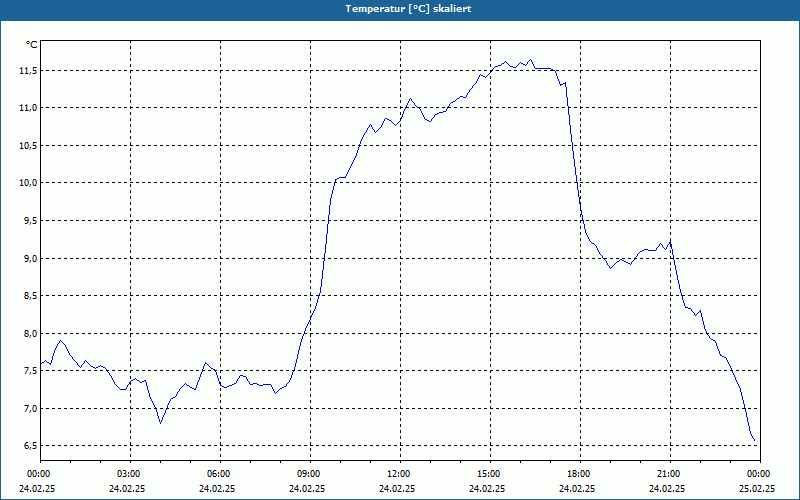This screenshot has height=500, width=800.
Task: Select the '°C' unit label on the axis
Action: [x=31, y=45]
